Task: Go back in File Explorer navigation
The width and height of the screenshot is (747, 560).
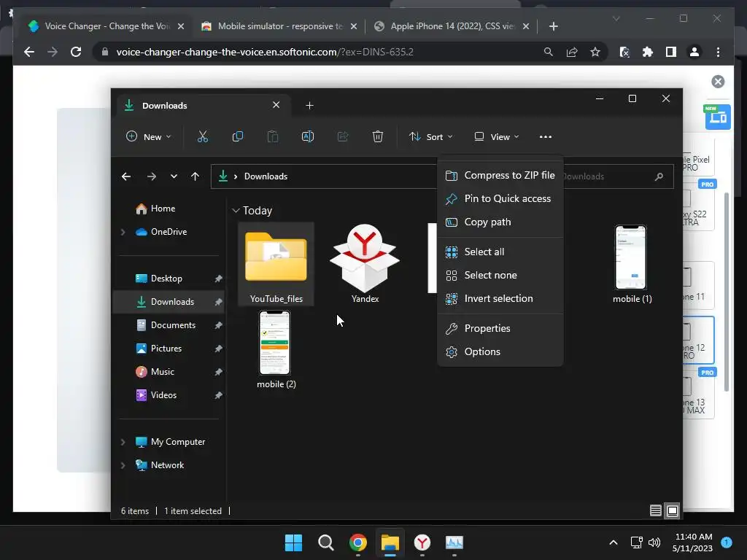Action: coord(125,176)
